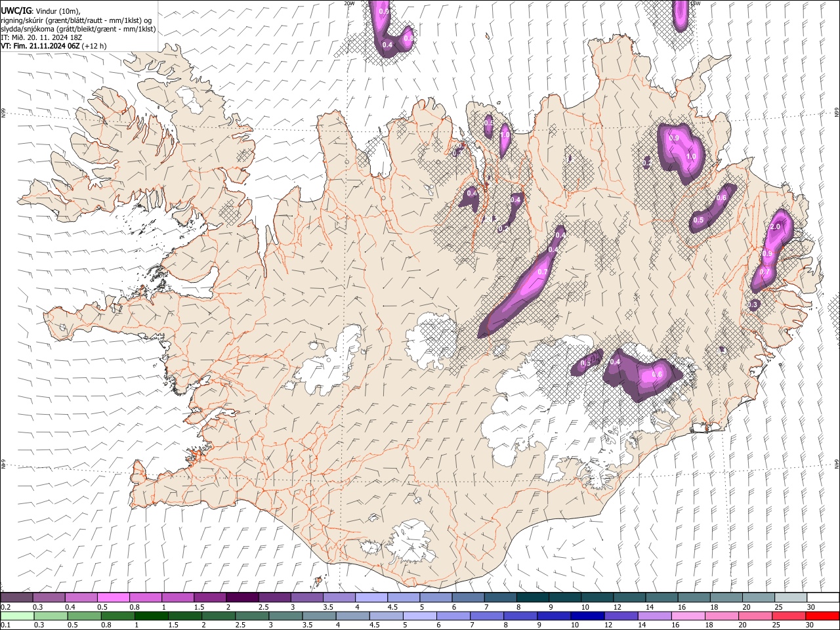
Task: Pick the light violet swatch labeled 14, lower legend
Action: tap(654, 616)
